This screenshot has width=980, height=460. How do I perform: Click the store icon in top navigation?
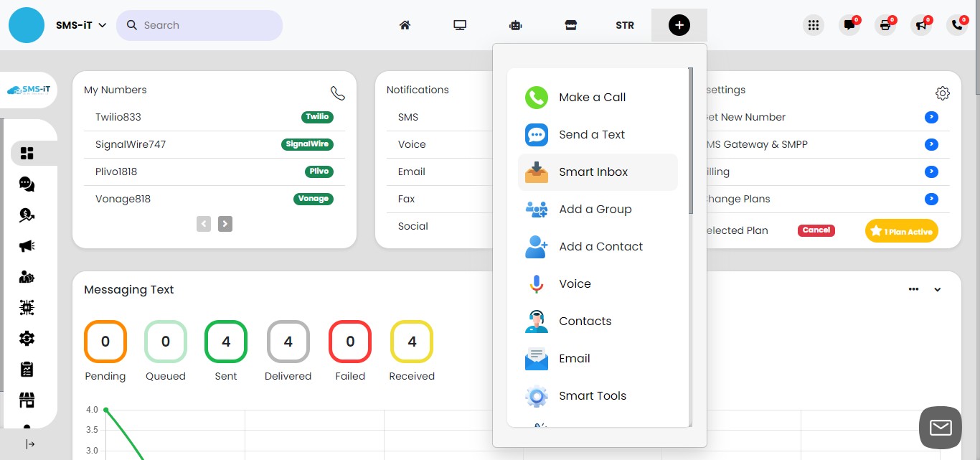pos(570,25)
